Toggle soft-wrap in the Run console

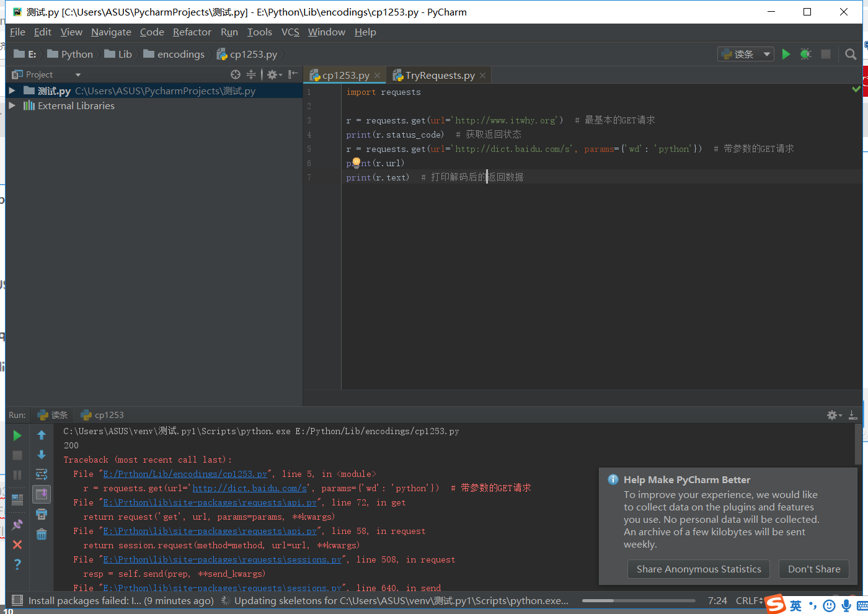[42, 474]
